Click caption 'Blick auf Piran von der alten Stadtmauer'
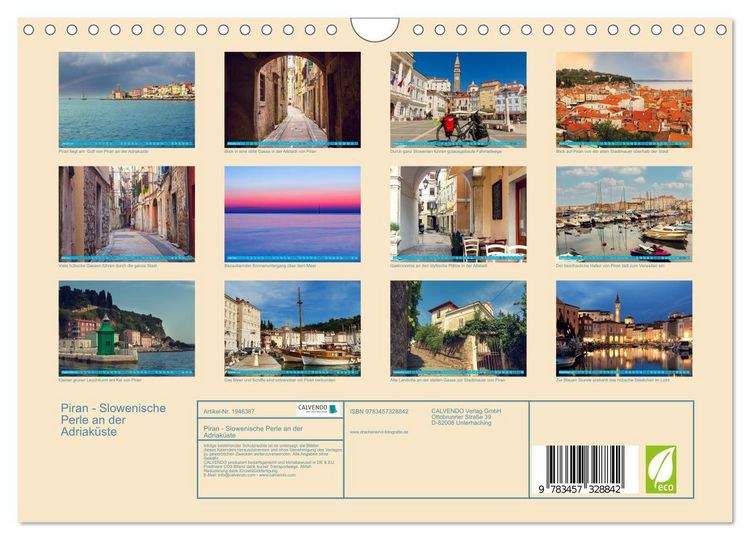This screenshot has height=540, width=750. pyautogui.click(x=612, y=151)
